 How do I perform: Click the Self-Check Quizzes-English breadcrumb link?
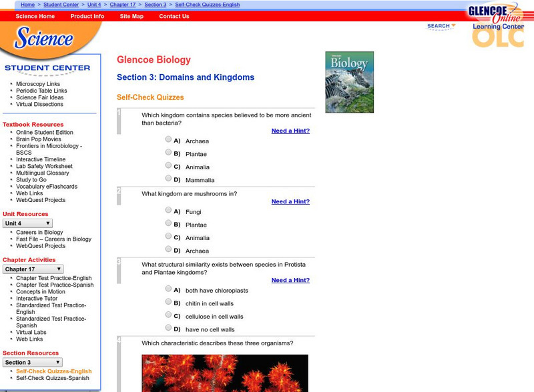[208, 5]
